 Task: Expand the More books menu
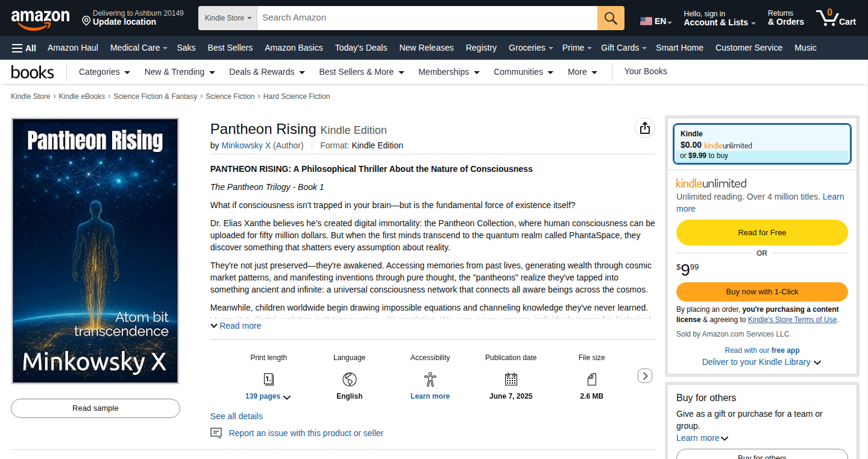[x=582, y=72]
